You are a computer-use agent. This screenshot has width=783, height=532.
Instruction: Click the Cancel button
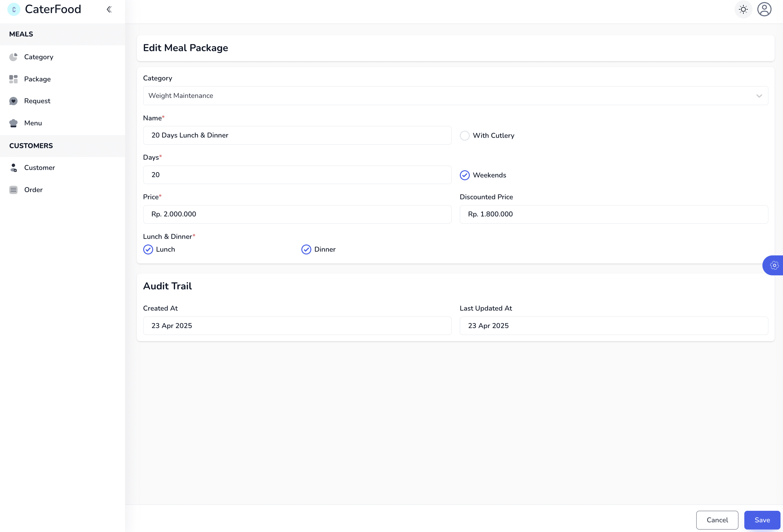click(x=717, y=520)
